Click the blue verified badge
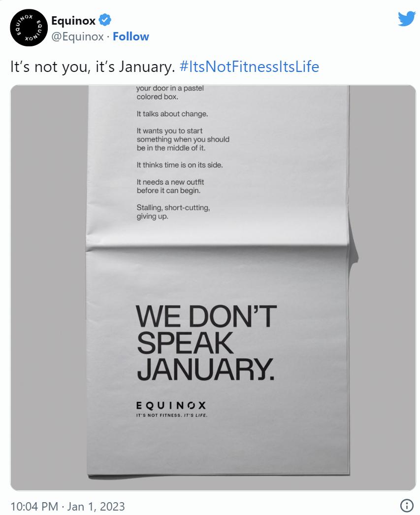Image resolution: width=420 pixels, height=515 pixels. 105,20
